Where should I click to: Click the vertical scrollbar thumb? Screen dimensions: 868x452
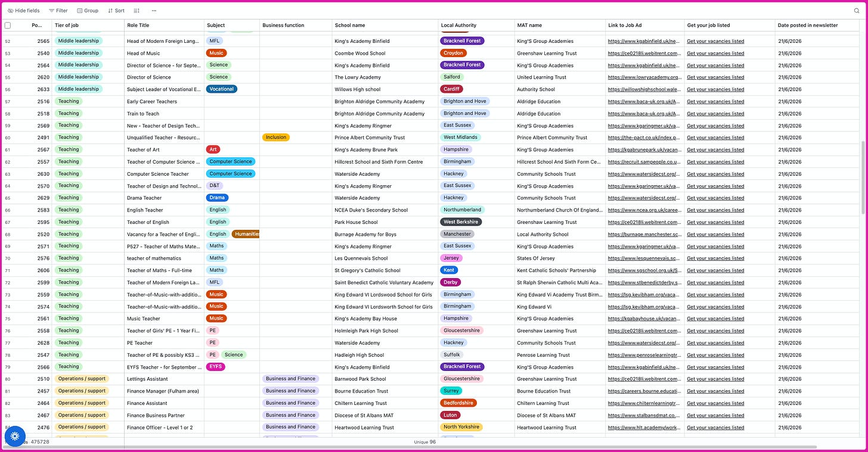tap(864, 177)
